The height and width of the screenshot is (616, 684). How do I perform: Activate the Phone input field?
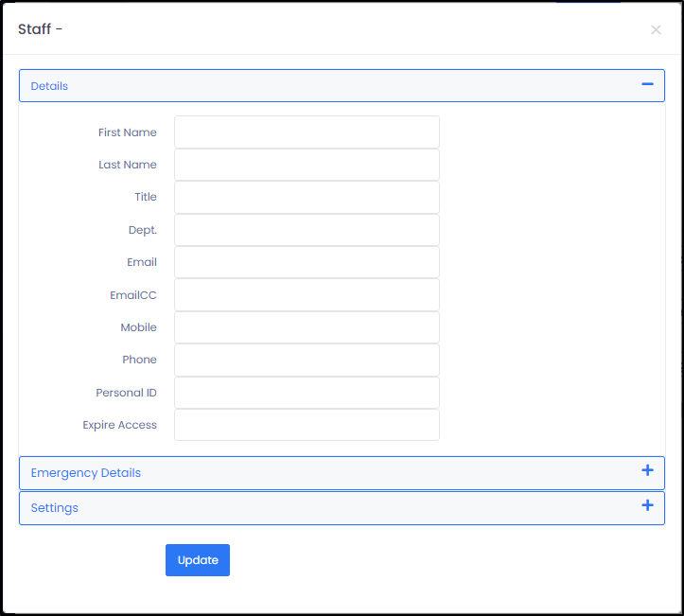[307, 360]
